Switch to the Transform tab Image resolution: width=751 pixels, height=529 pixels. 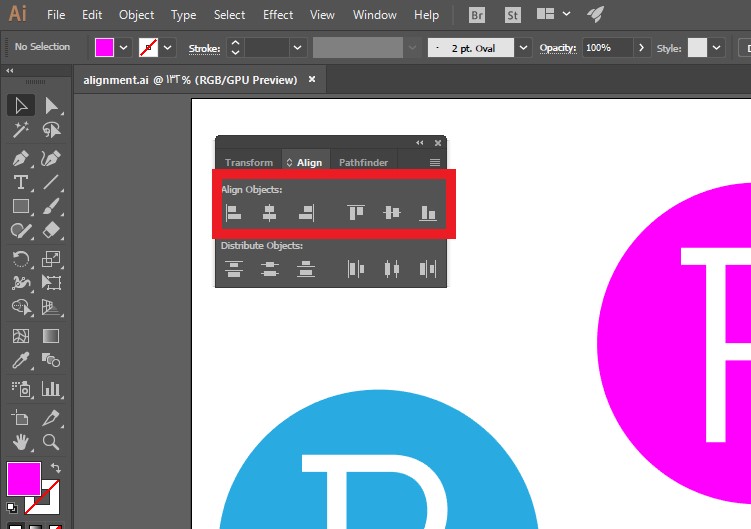(x=249, y=162)
